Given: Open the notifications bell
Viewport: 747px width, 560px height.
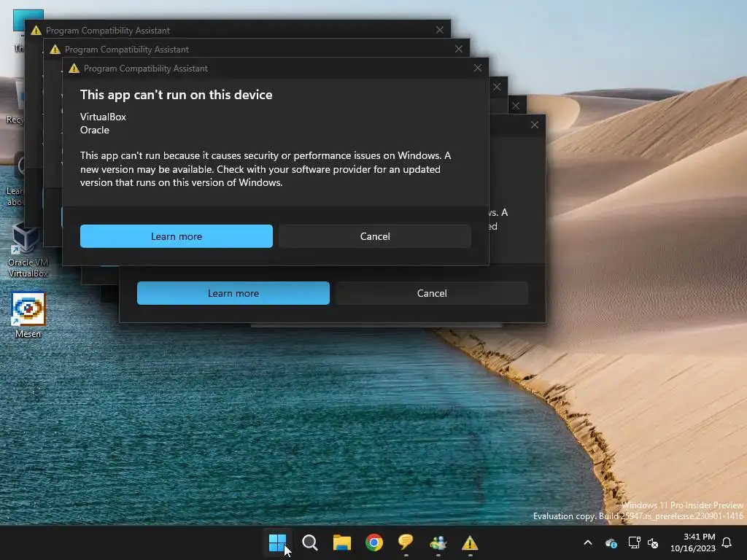Looking at the screenshot, I should (727, 542).
